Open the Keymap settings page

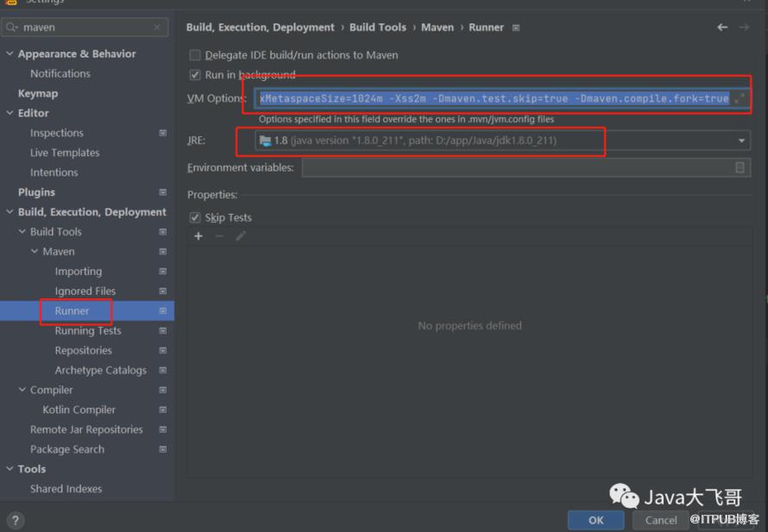coord(38,93)
